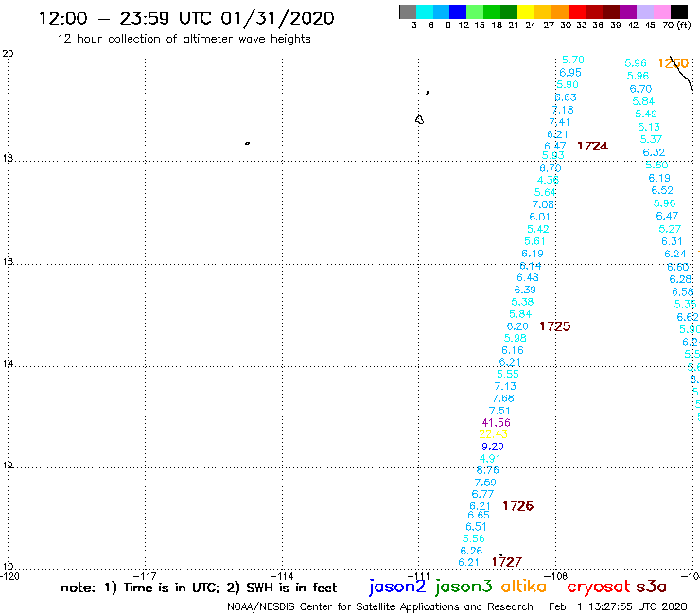Click the altimeter wave heights subtitle

click(184, 39)
